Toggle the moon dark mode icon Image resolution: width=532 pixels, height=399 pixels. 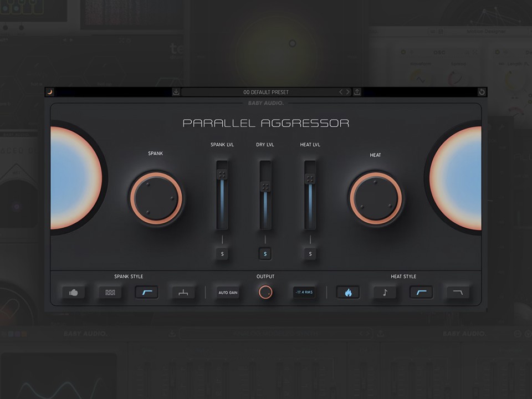pos(50,92)
